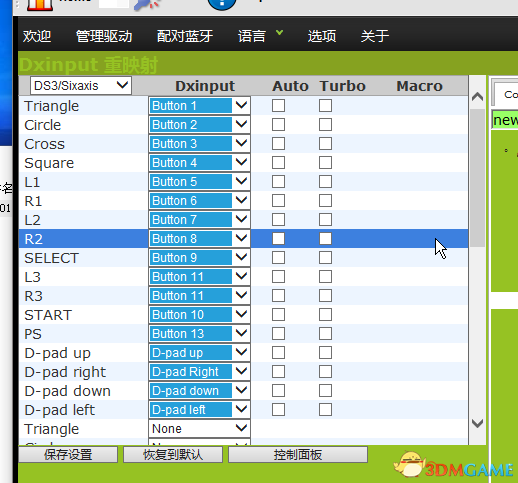The image size is (518, 483).
Task: Open the 语言 language menu
Action: (x=252, y=36)
